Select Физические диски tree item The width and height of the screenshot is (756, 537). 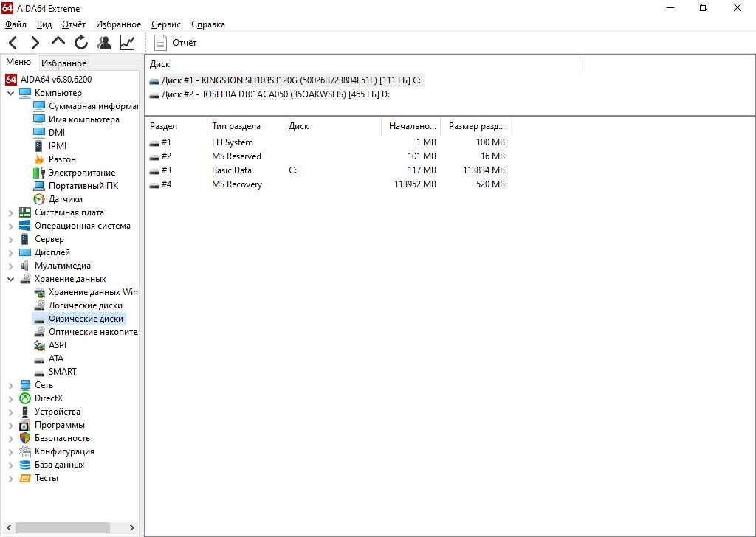pyautogui.click(x=79, y=319)
